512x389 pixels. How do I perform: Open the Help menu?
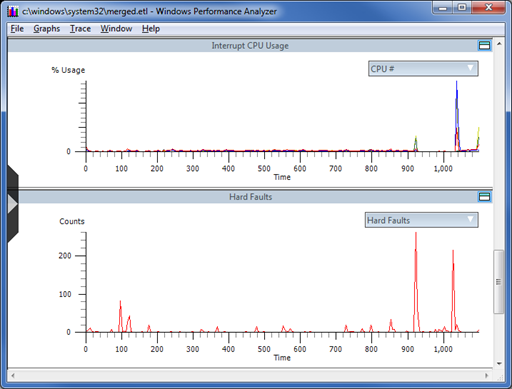(151, 29)
